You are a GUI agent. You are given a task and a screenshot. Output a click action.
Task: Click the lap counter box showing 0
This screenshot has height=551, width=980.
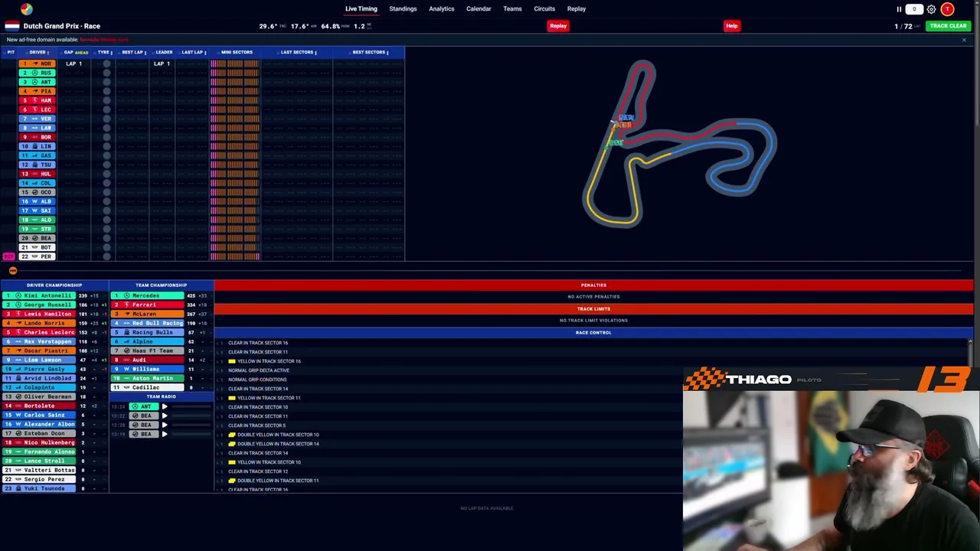914,9
